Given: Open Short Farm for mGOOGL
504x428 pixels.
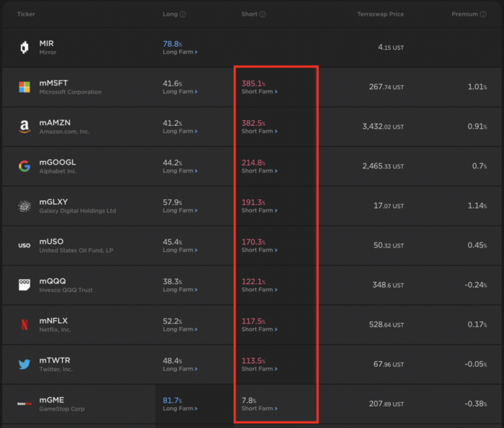Looking at the screenshot, I should (259, 170).
